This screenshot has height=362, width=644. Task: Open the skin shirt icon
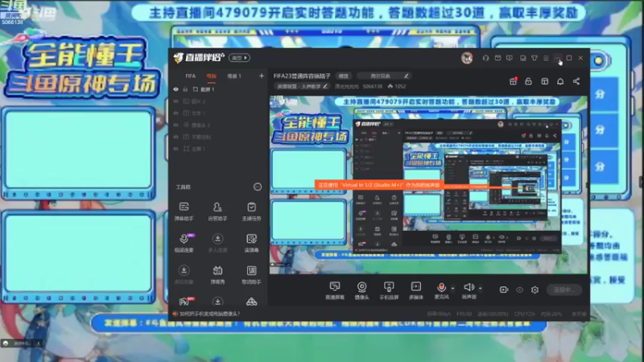(535, 58)
